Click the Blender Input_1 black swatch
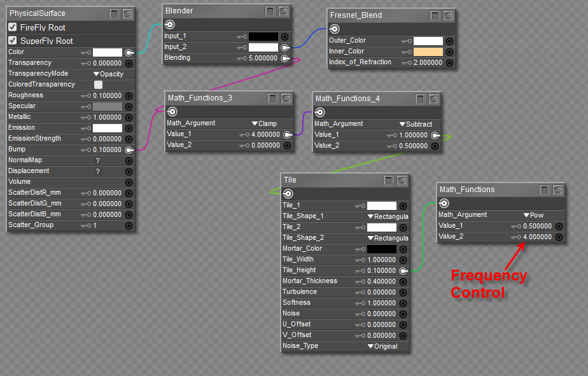The height and width of the screenshot is (376, 588). click(x=263, y=36)
